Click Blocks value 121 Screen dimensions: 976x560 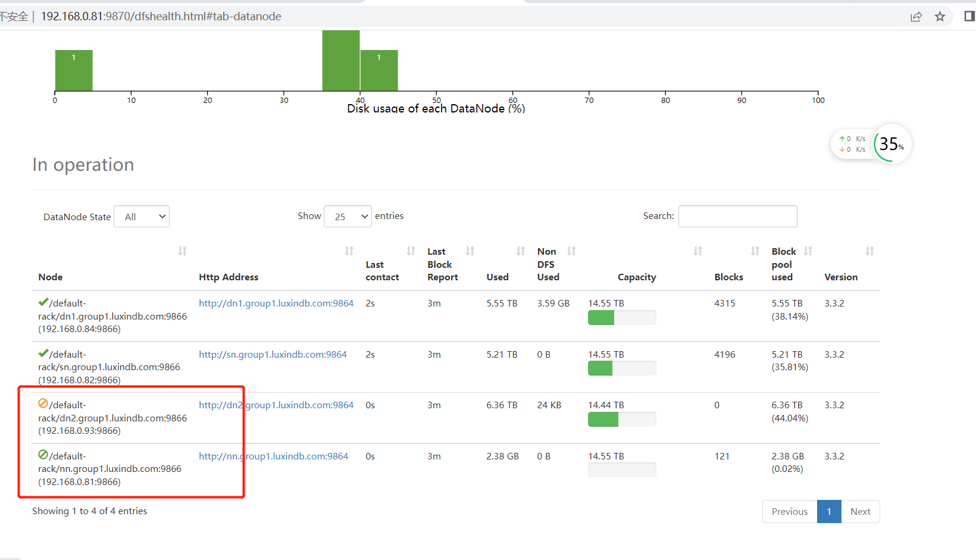click(722, 456)
